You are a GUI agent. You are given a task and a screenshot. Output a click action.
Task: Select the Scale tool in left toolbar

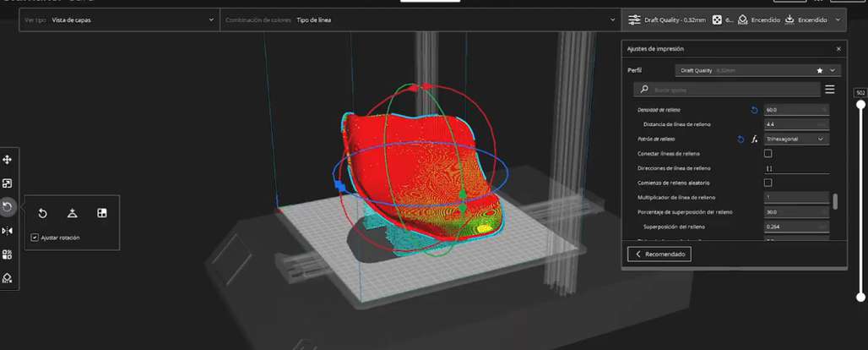coord(8,183)
